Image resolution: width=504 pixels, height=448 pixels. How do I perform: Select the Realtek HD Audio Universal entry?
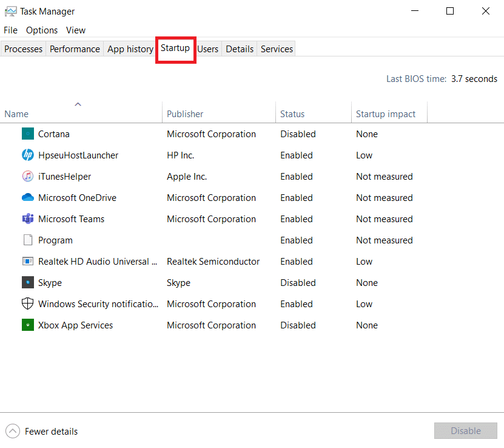coord(98,261)
